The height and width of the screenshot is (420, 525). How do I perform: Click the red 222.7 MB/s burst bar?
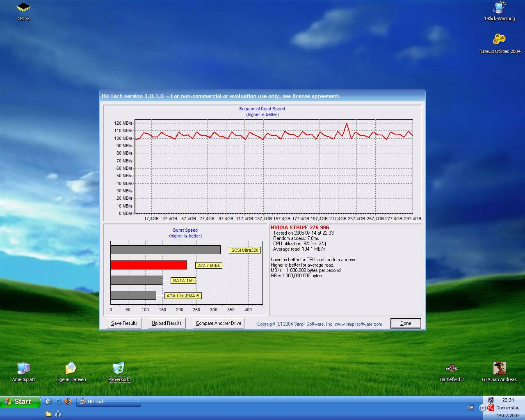pyautogui.click(x=149, y=265)
